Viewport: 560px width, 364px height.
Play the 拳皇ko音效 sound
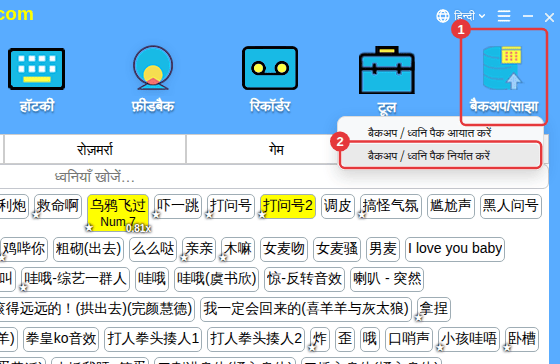click(x=61, y=339)
